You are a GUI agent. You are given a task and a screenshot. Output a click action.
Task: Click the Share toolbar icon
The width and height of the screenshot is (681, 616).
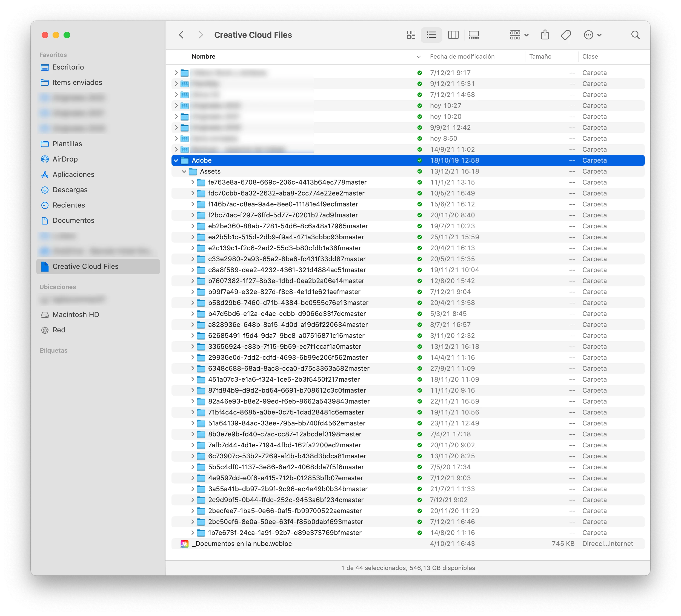[x=545, y=35]
